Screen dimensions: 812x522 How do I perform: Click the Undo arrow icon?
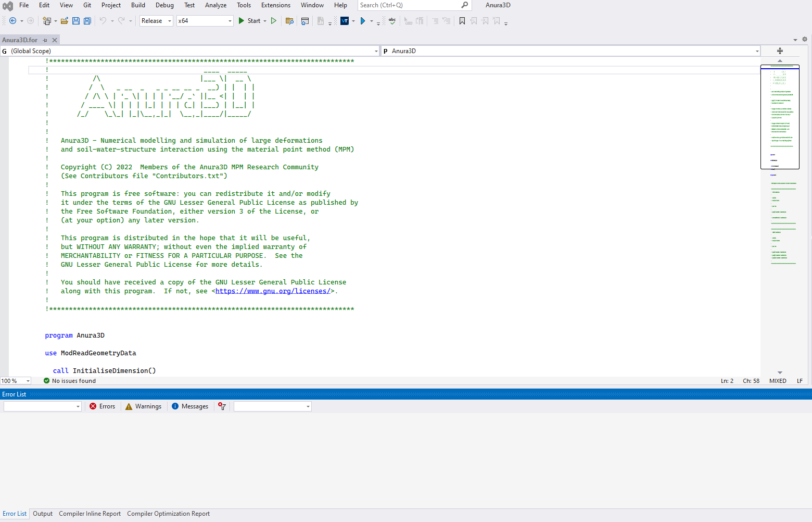[x=103, y=21]
